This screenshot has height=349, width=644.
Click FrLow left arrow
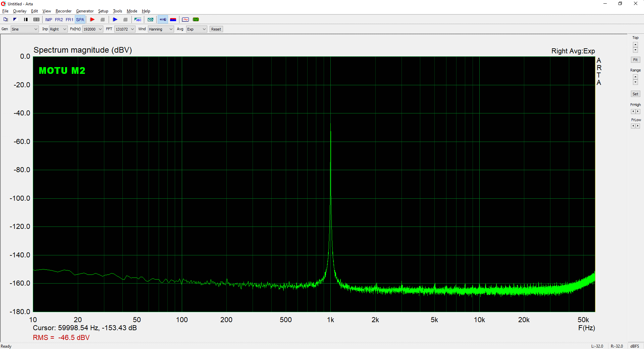(633, 126)
